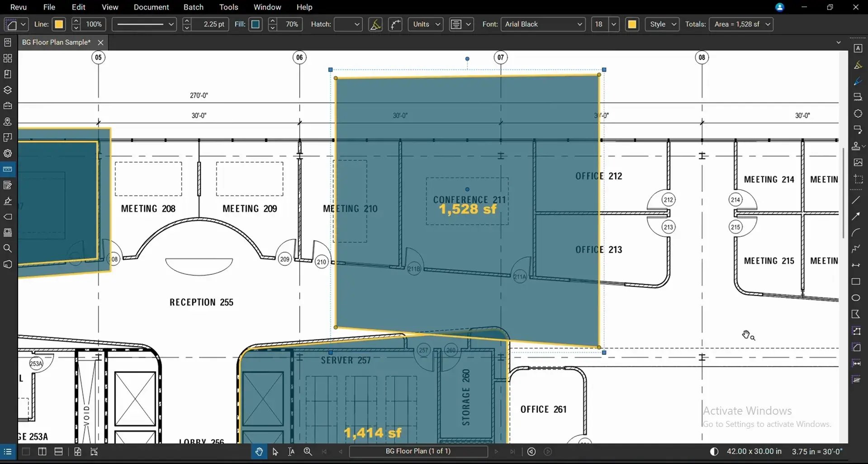Image resolution: width=868 pixels, height=464 pixels.
Task: Toggle the Dimmer icon
Action: (x=714, y=452)
